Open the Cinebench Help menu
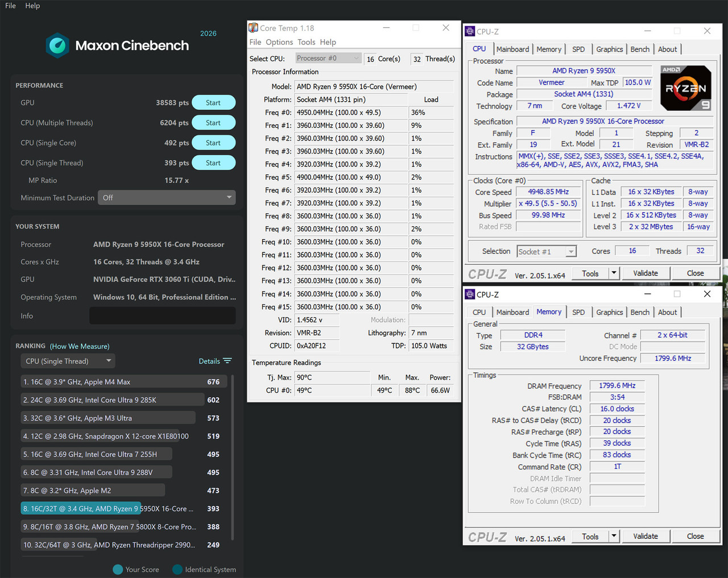 pos(32,6)
